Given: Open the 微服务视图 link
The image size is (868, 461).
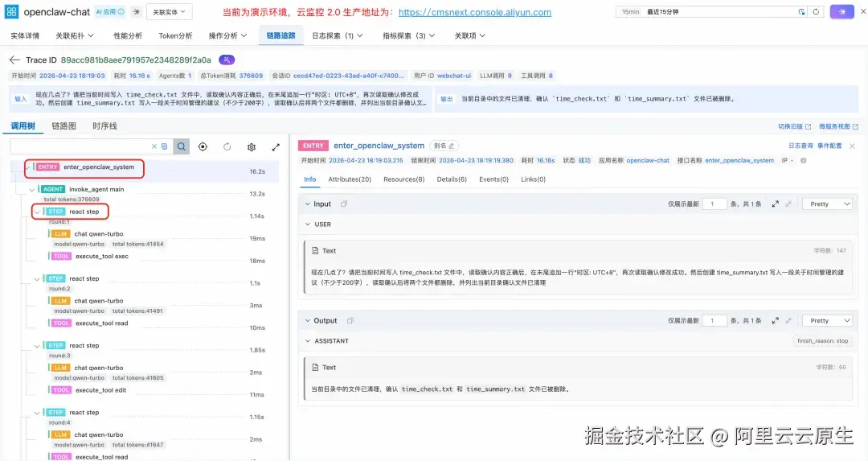Looking at the screenshot, I should [x=838, y=126].
